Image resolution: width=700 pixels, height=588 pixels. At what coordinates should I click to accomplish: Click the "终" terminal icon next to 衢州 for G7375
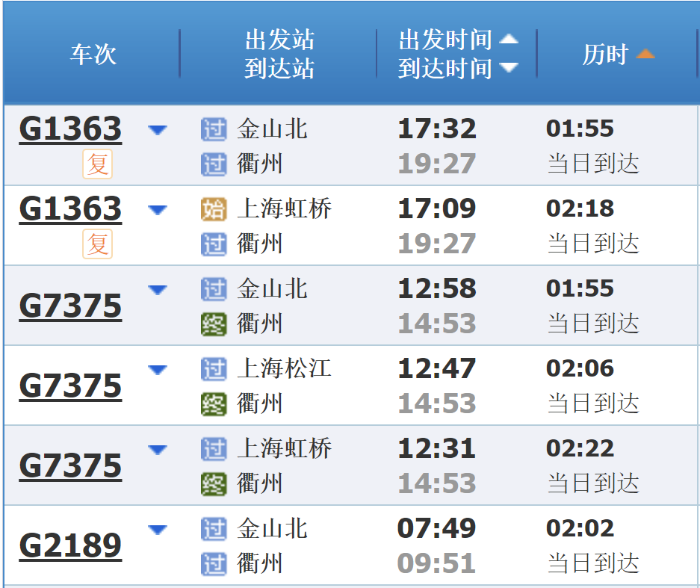coord(213,324)
